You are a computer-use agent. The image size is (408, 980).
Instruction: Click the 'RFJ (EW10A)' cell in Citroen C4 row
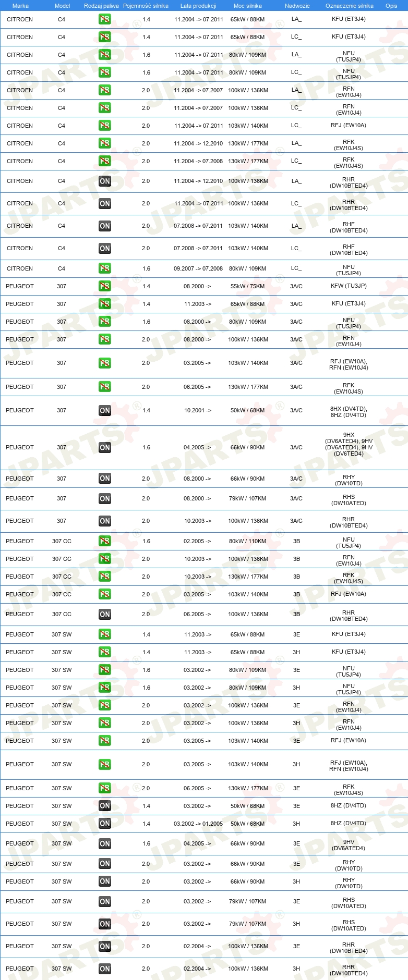tap(349, 125)
